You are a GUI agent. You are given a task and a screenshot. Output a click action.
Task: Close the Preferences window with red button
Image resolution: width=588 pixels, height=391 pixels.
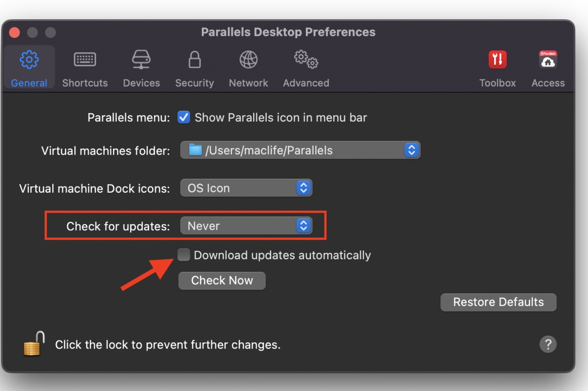point(15,32)
